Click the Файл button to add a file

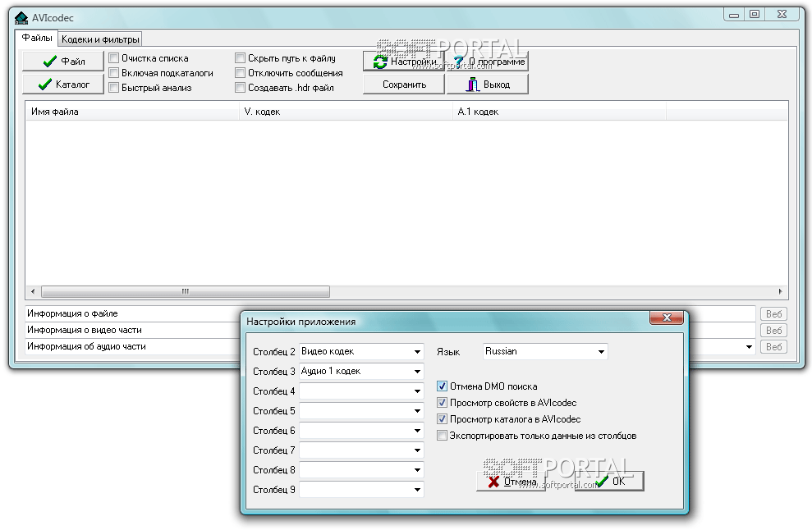coord(63,62)
